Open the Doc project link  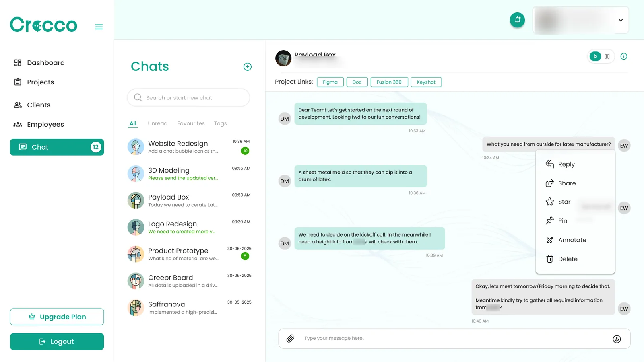click(357, 82)
